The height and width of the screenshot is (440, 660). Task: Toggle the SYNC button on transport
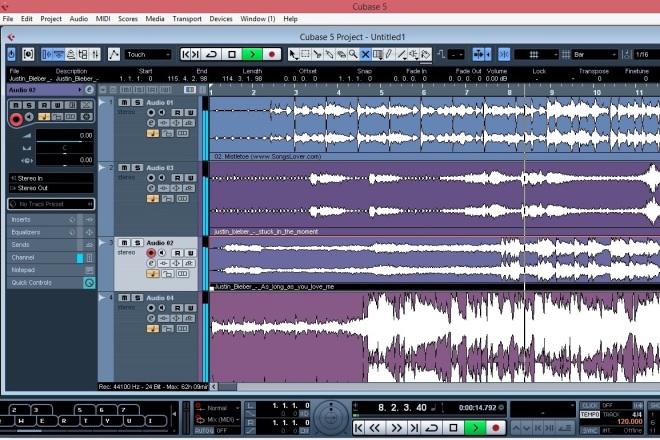coord(590,430)
